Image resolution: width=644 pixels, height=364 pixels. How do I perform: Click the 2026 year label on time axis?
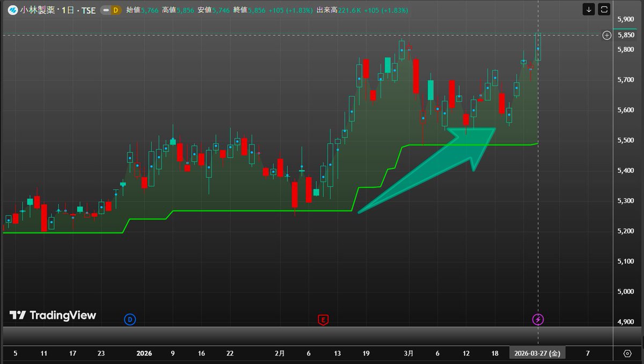[x=144, y=353]
